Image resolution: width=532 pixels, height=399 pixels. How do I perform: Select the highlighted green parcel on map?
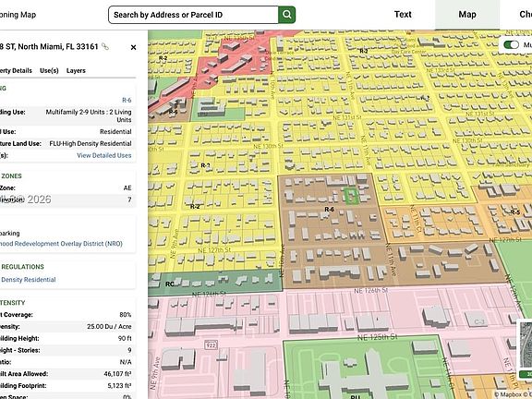tap(352, 196)
